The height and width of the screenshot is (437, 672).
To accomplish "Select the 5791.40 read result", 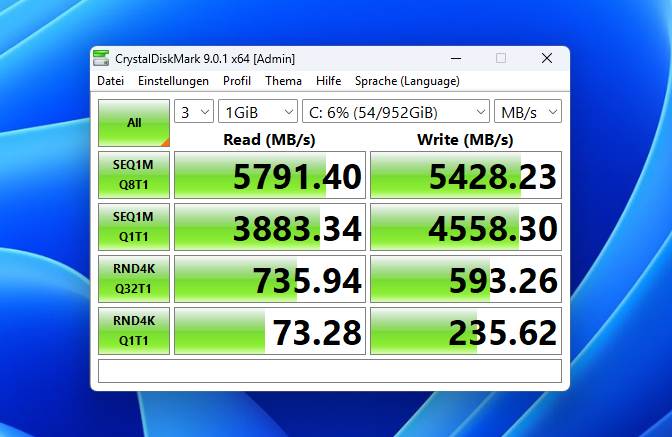I will [270, 175].
